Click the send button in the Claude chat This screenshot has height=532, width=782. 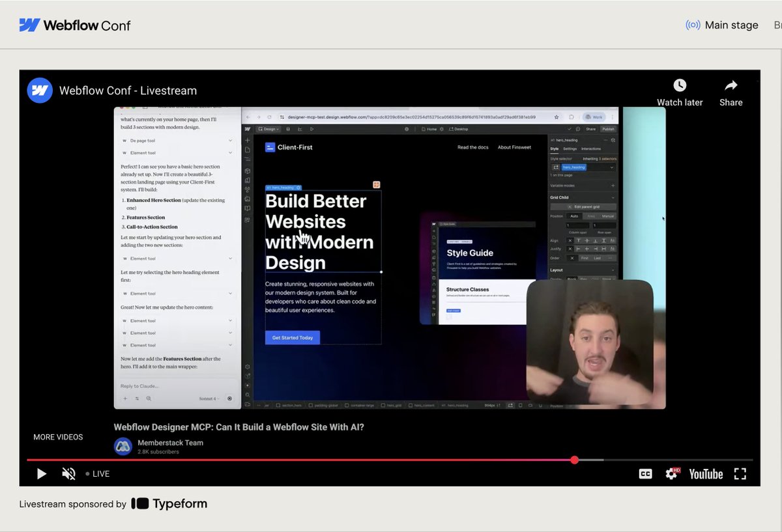[229, 399]
